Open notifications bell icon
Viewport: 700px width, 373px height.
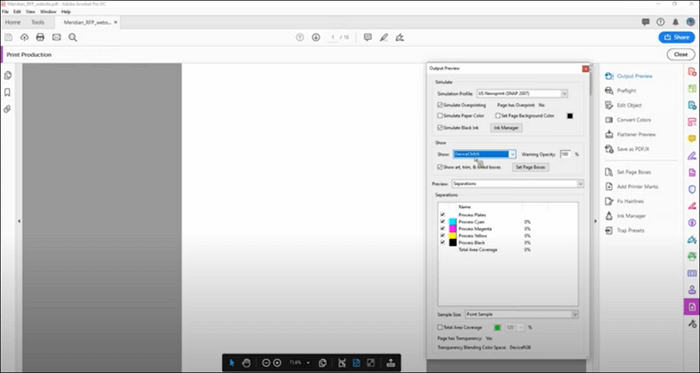tap(675, 22)
